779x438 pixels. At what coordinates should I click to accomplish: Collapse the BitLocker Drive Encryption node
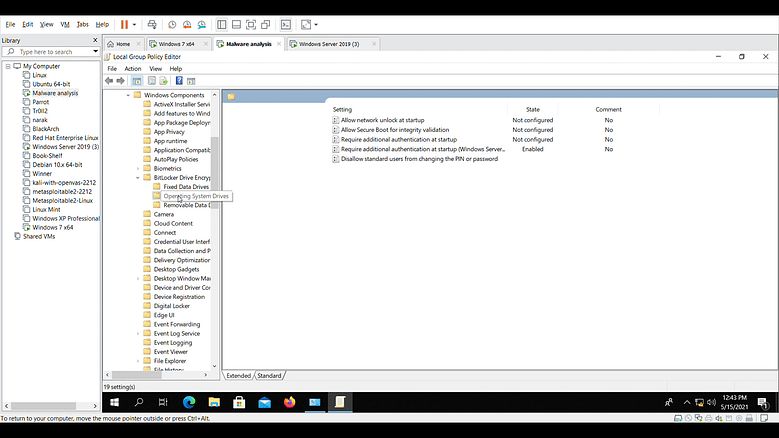[x=138, y=177]
